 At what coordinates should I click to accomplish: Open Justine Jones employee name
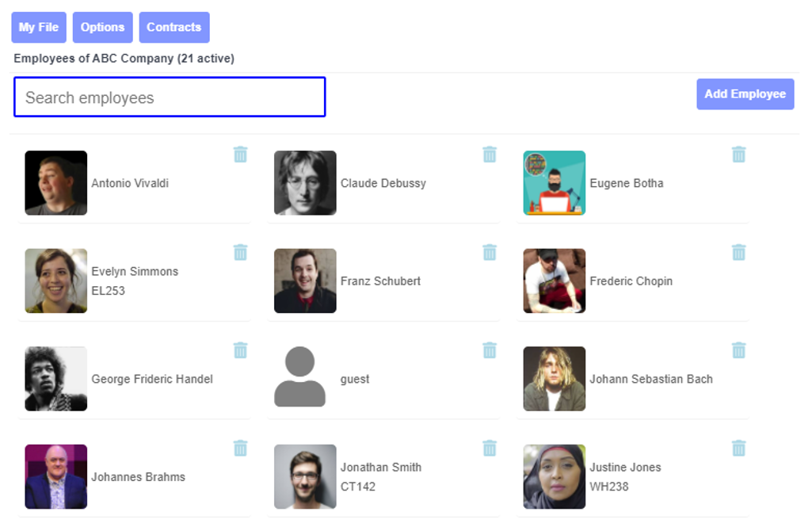(625, 467)
